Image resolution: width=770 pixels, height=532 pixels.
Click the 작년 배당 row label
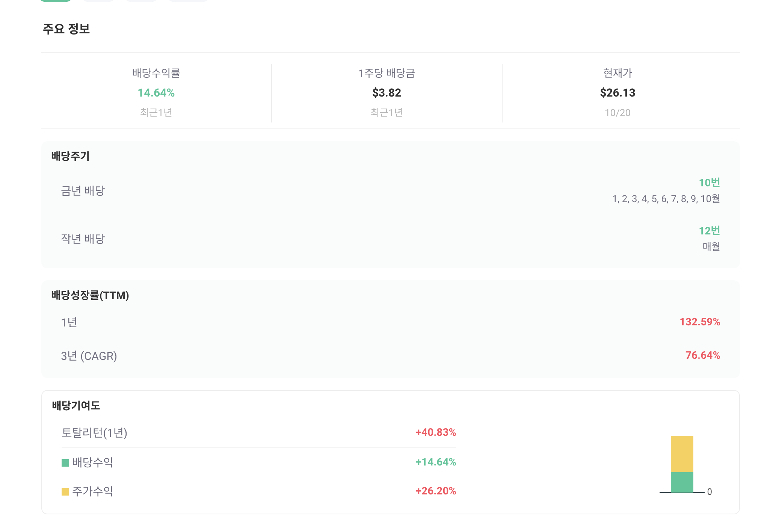(83, 239)
